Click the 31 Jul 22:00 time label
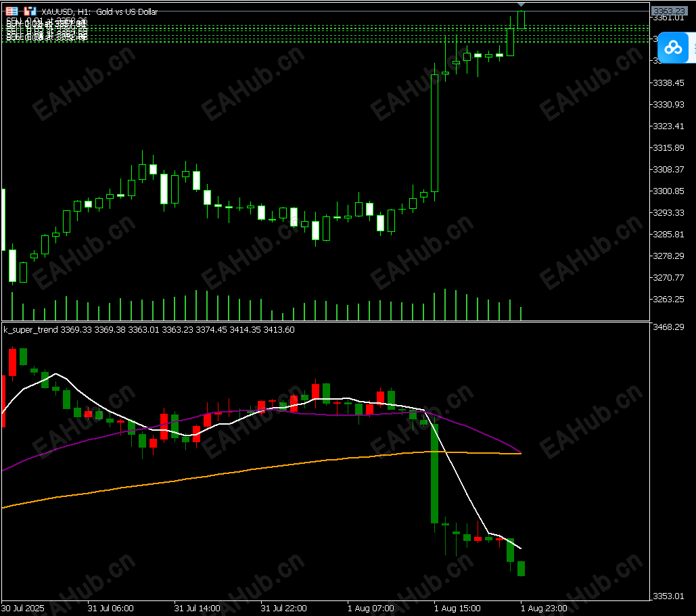This screenshot has height=616, width=696. coord(283,609)
